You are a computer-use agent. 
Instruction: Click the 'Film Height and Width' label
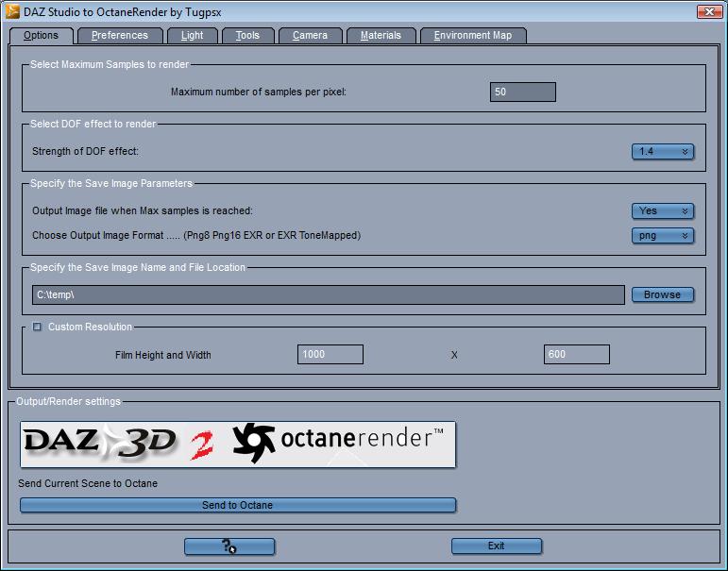coord(163,355)
